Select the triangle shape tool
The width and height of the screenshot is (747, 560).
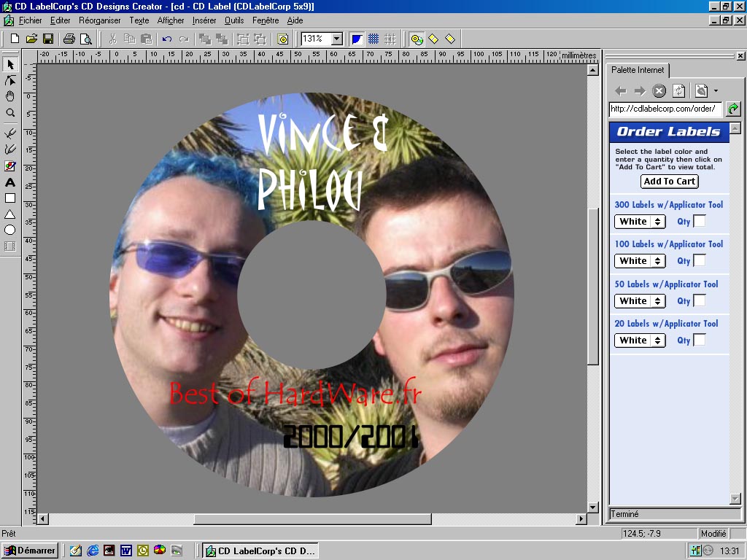(x=10, y=214)
